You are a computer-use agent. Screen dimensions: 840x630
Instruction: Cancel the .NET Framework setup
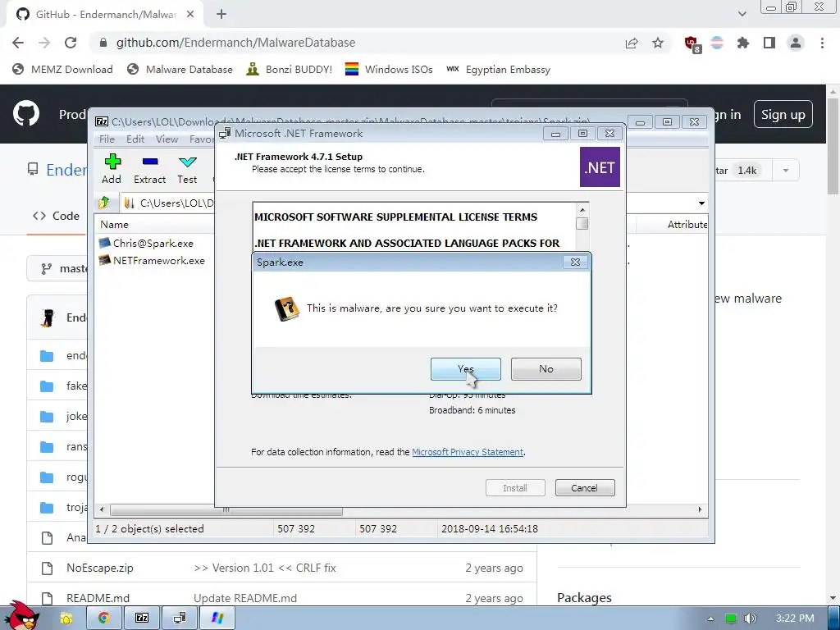coord(584,488)
